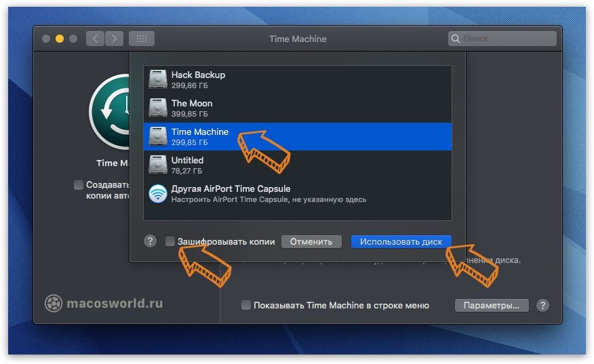The height and width of the screenshot is (364, 594).
Task: Click the AirPort Wi-Fi icon
Action: pos(157,194)
